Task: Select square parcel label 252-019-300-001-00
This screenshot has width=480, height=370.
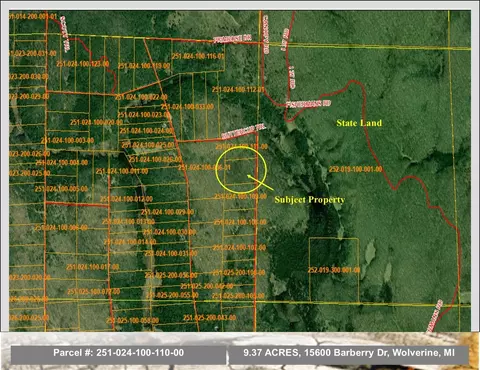Action: point(334,270)
